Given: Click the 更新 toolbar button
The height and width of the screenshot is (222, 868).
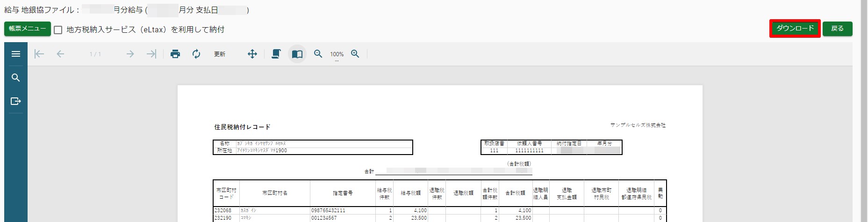Looking at the screenshot, I should [220, 54].
